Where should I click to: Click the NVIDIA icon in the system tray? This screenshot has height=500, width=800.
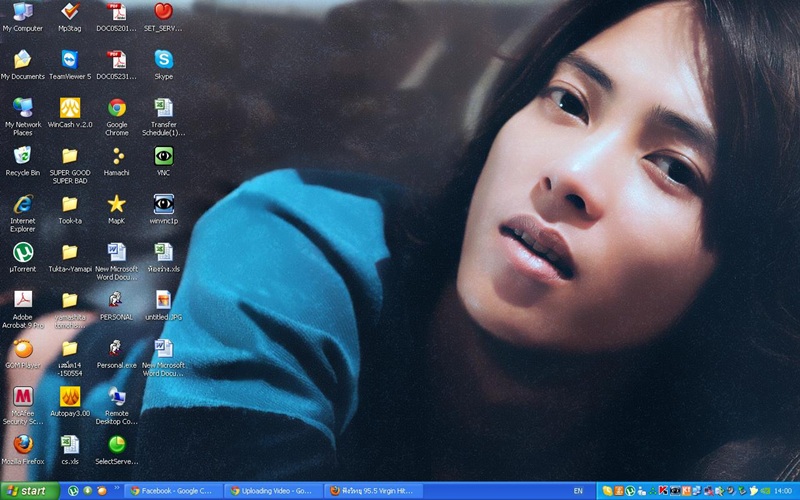(x=764, y=491)
